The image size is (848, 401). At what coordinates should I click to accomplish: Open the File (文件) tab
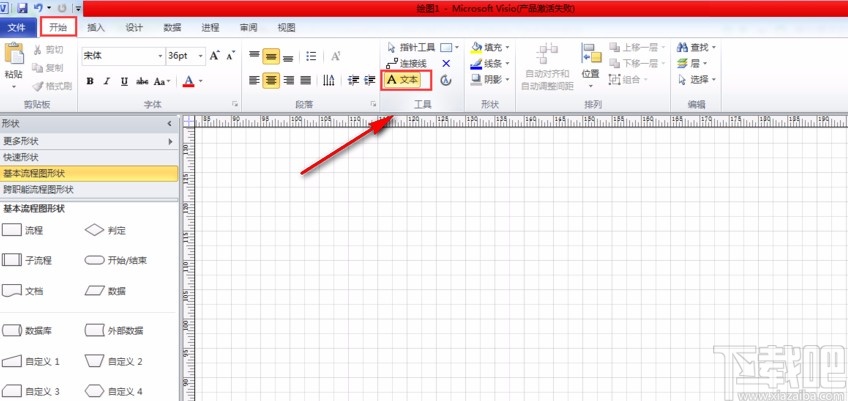point(17,28)
